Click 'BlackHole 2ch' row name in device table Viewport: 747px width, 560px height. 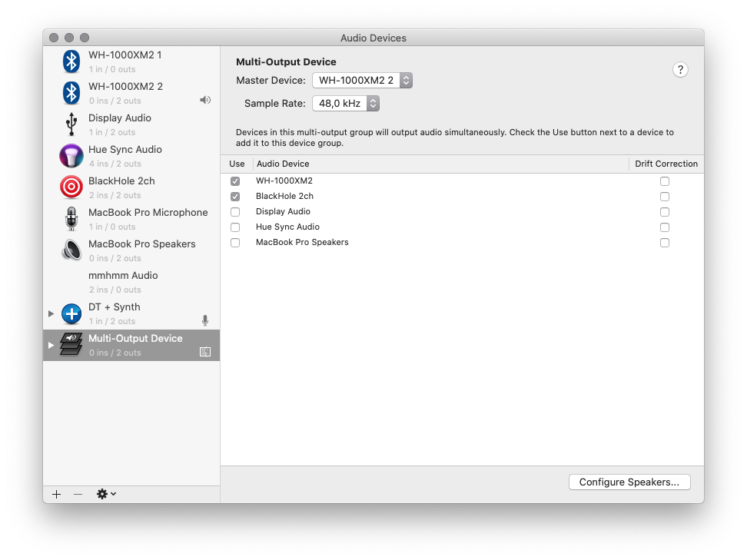tap(284, 196)
